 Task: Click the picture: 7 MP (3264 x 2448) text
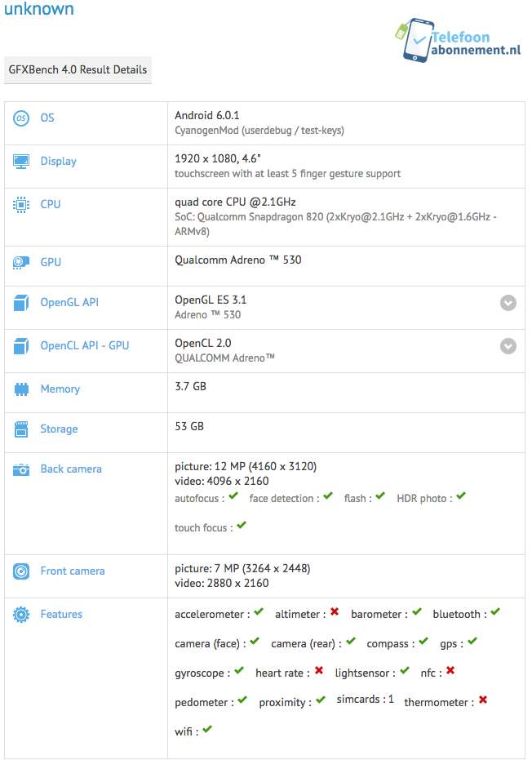(x=242, y=568)
